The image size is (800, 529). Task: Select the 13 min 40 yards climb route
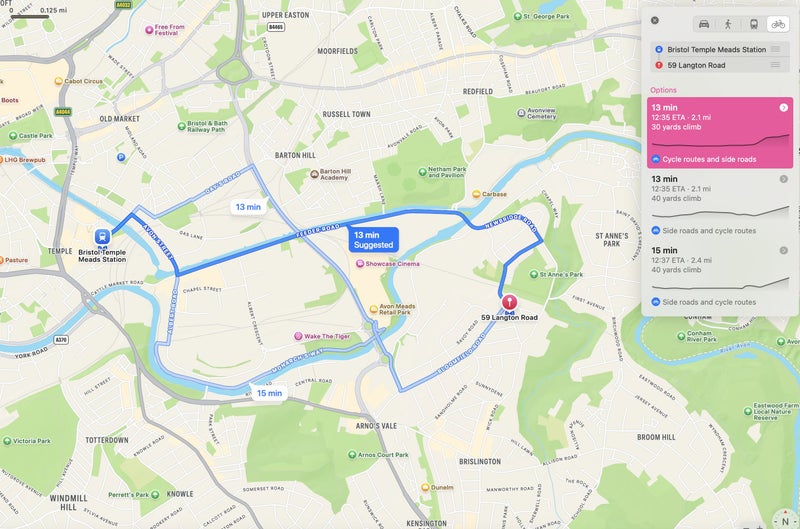[x=719, y=205]
